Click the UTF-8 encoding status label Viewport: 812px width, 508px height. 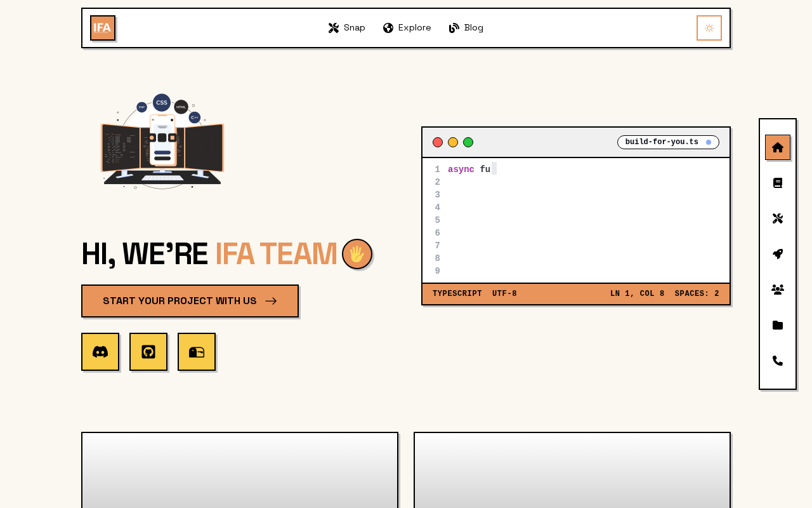(504, 294)
